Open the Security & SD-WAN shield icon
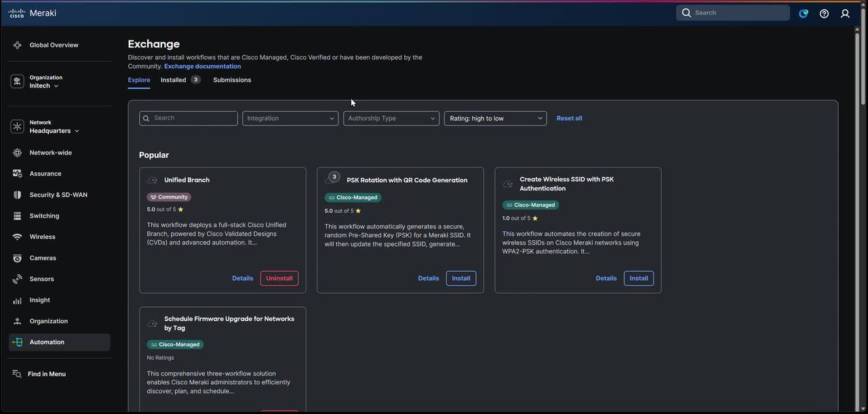Screen dimensions: 868x414 (x=17, y=195)
